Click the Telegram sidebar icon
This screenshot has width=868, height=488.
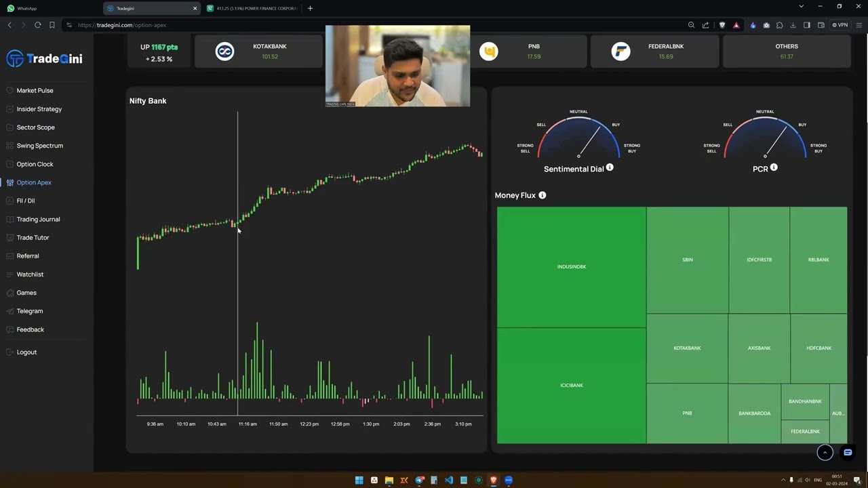(9, 310)
